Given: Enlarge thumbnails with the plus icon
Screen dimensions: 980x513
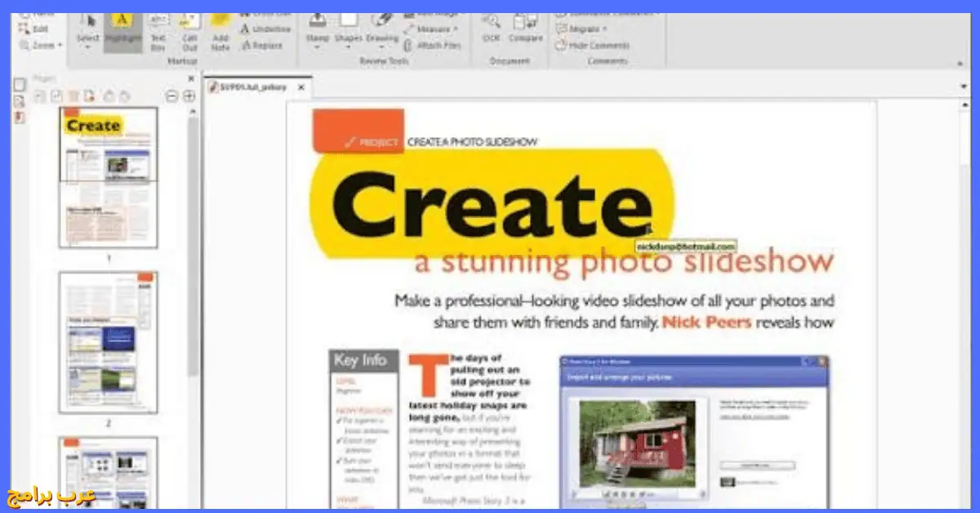Looking at the screenshot, I should point(189,96).
